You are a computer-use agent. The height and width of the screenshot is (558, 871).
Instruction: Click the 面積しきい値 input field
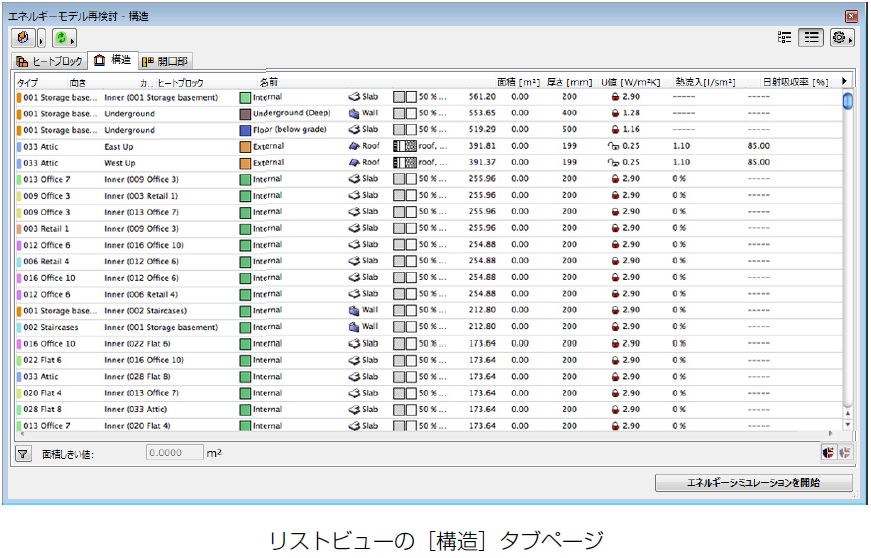[175, 453]
